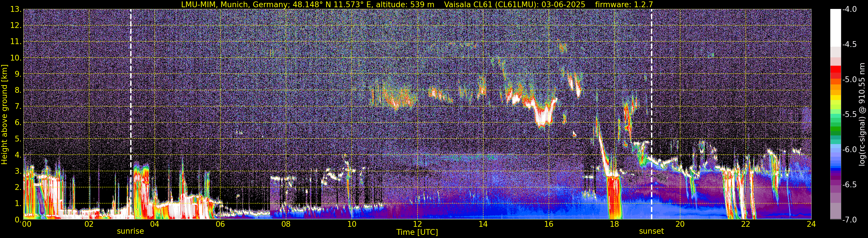Click the sunrise dashed white vertical line
The height and width of the screenshot is (238, 868).
click(131, 114)
